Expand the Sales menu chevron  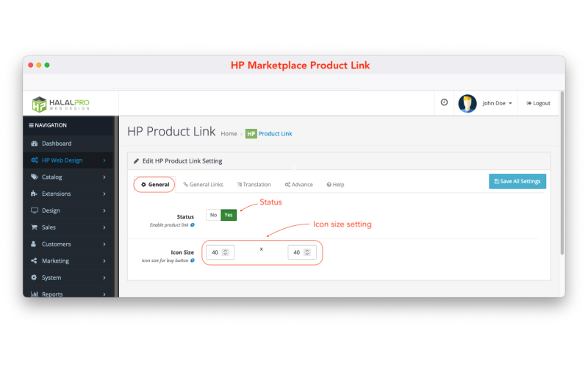click(104, 227)
